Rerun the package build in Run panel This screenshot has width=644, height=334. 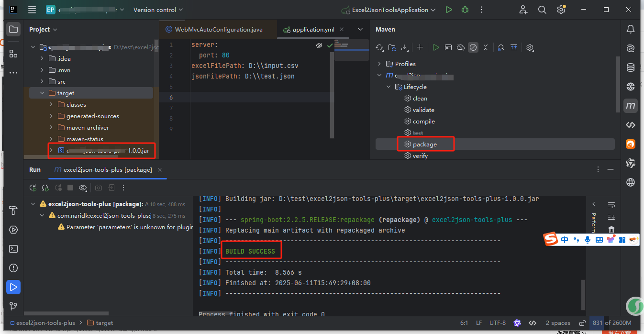[x=33, y=188]
